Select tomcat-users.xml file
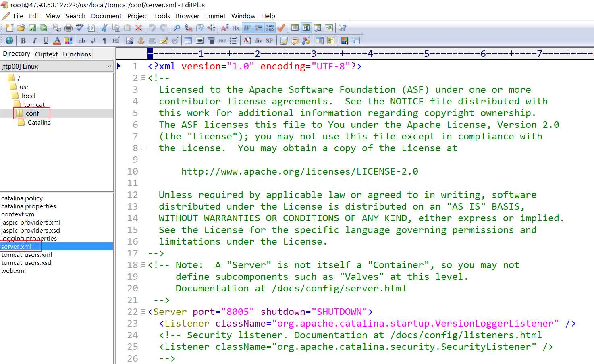The width and height of the screenshot is (594, 364). [x=27, y=254]
